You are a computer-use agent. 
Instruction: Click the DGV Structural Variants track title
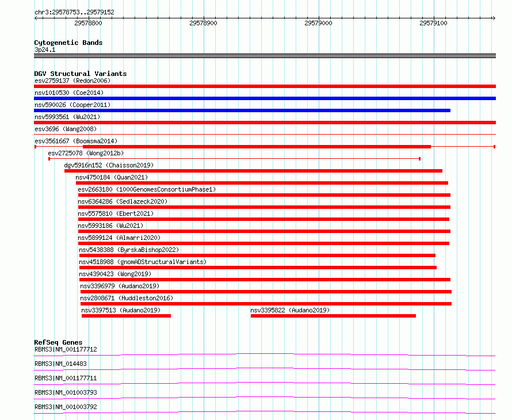81,74
